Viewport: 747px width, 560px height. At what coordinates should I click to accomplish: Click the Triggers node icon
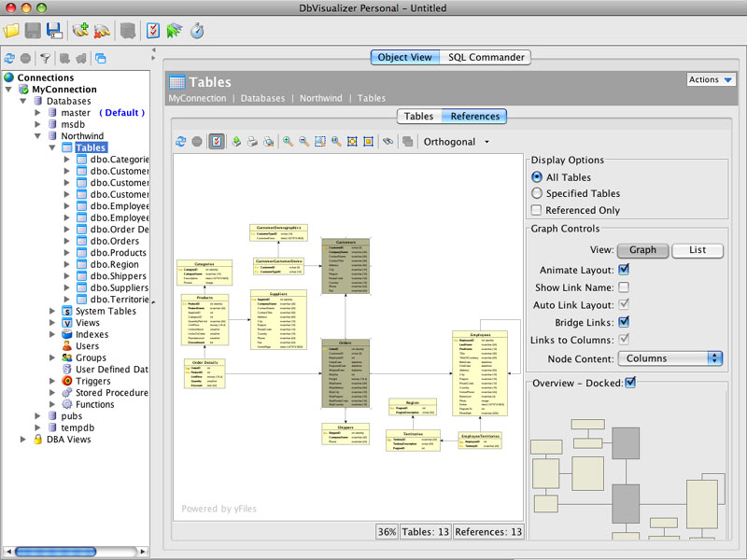pos(67,381)
